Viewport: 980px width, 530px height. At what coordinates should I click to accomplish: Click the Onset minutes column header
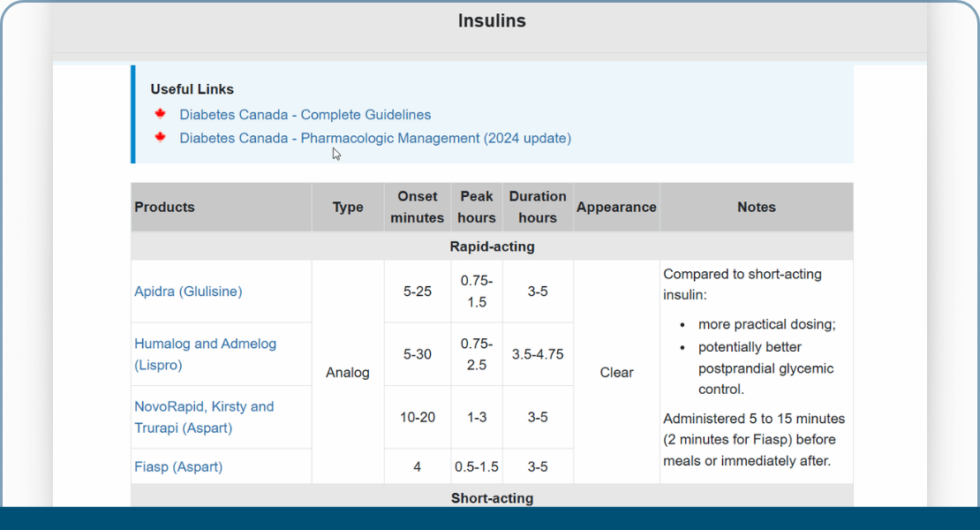click(418, 207)
